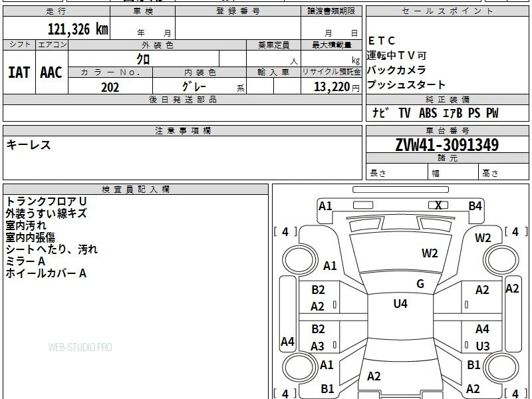Select the プッシュスタート entry
The height and width of the screenshot is (399, 532).
click(406, 84)
